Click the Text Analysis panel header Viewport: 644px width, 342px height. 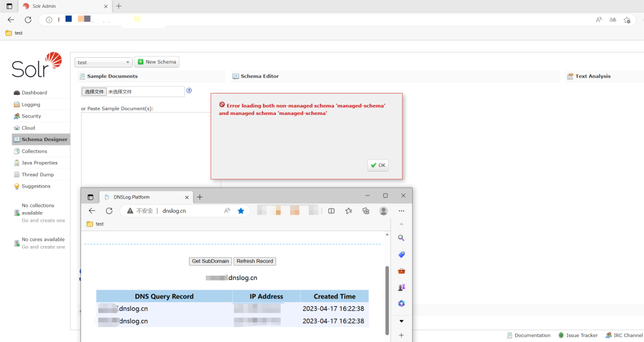605,76
